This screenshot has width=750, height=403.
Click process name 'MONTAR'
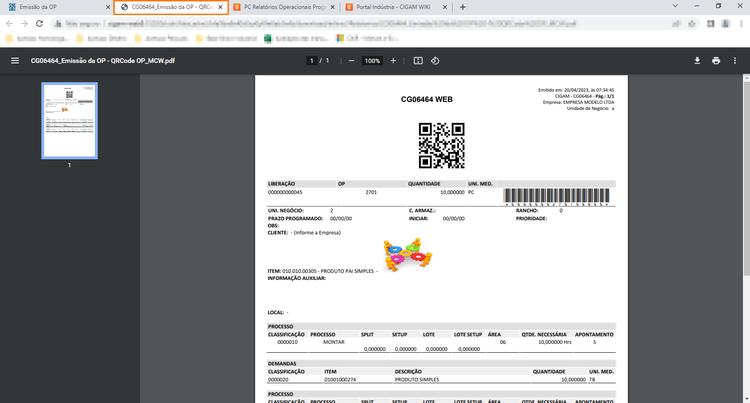click(333, 342)
